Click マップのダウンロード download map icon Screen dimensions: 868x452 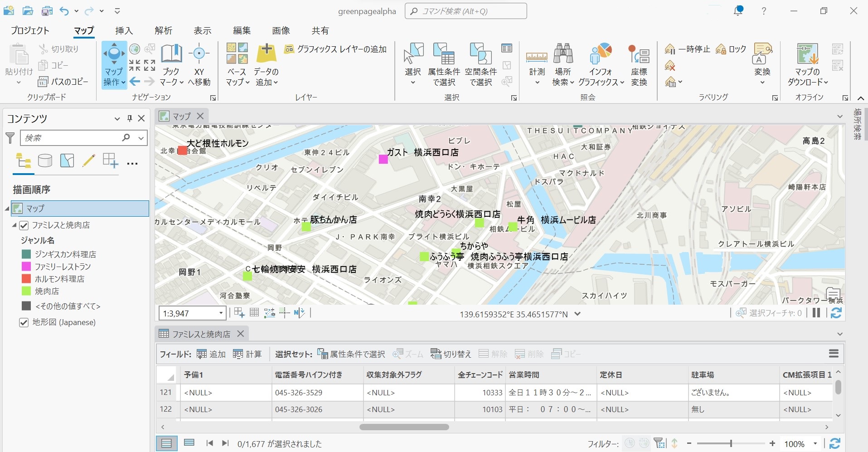[x=808, y=54]
